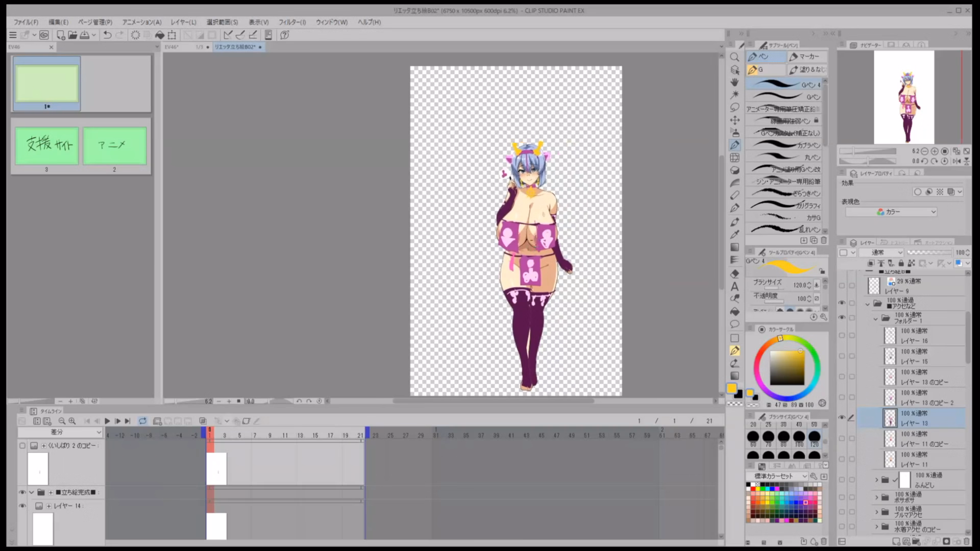980x551 pixels.
Task: Zoom in the timeline
Action: pos(72,421)
